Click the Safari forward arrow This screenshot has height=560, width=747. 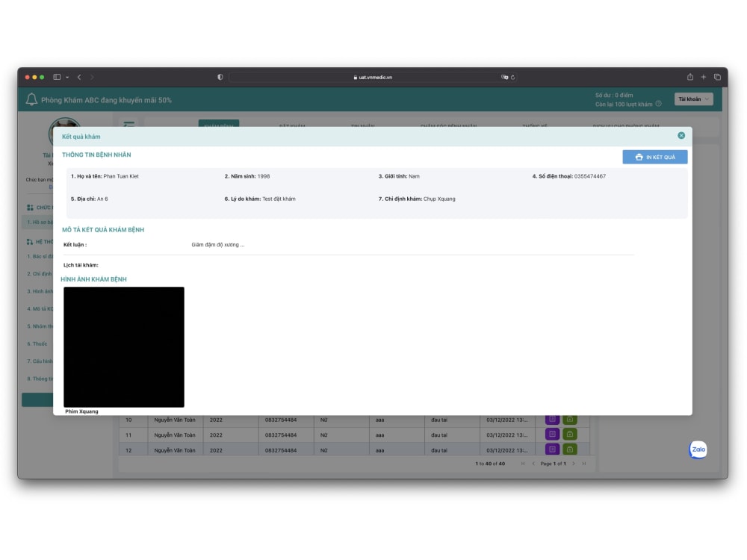click(92, 77)
